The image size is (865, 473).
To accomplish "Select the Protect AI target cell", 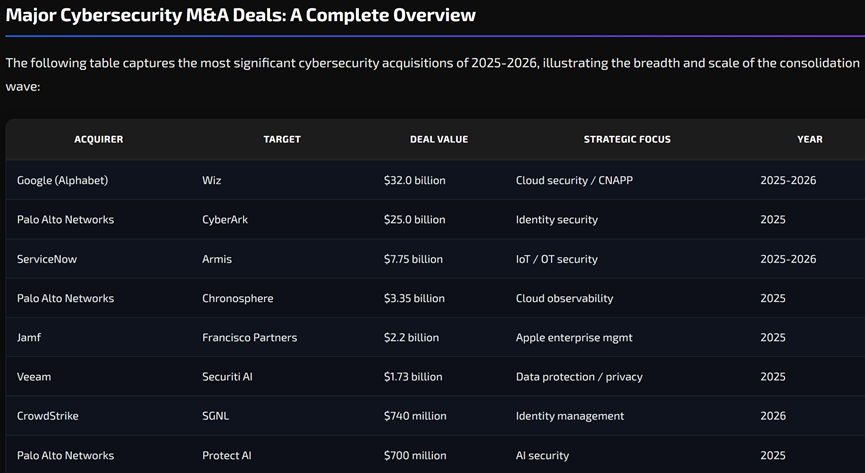I will click(227, 455).
